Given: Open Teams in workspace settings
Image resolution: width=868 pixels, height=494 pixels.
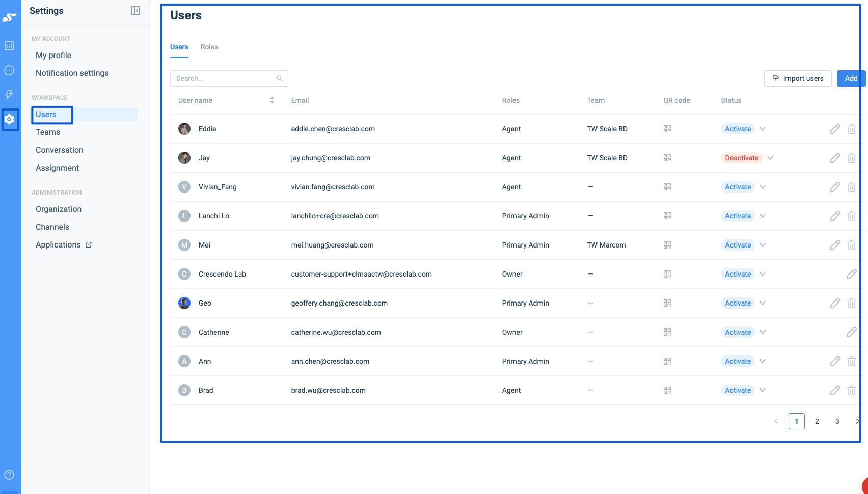Looking at the screenshot, I should [x=48, y=132].
